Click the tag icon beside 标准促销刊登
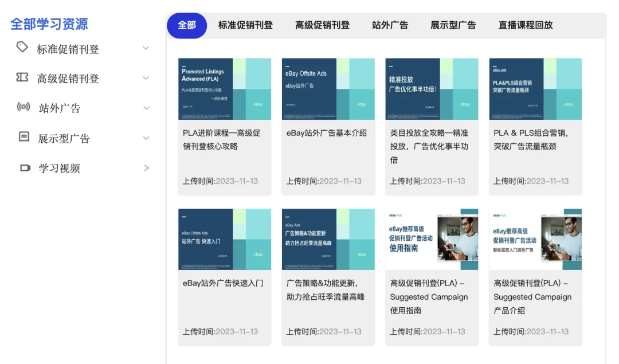The width and height of the screenshot is (619, 364). point(22,47)
